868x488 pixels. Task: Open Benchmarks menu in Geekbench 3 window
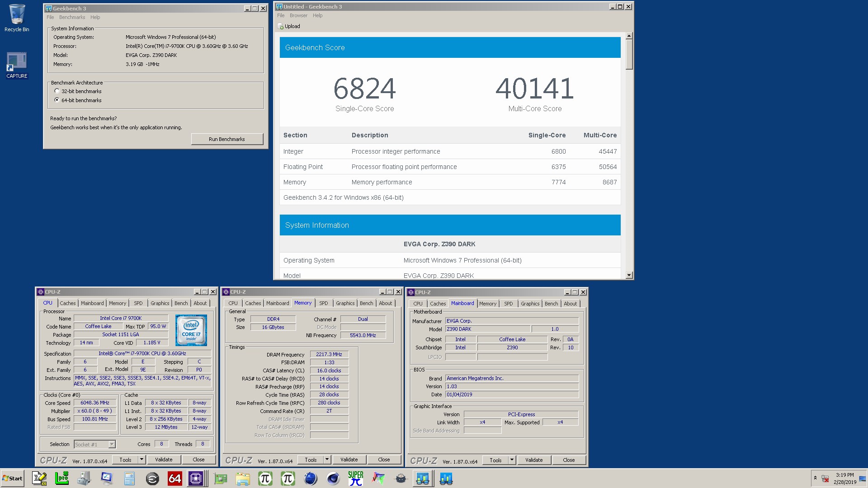click(x=72, y=17)
